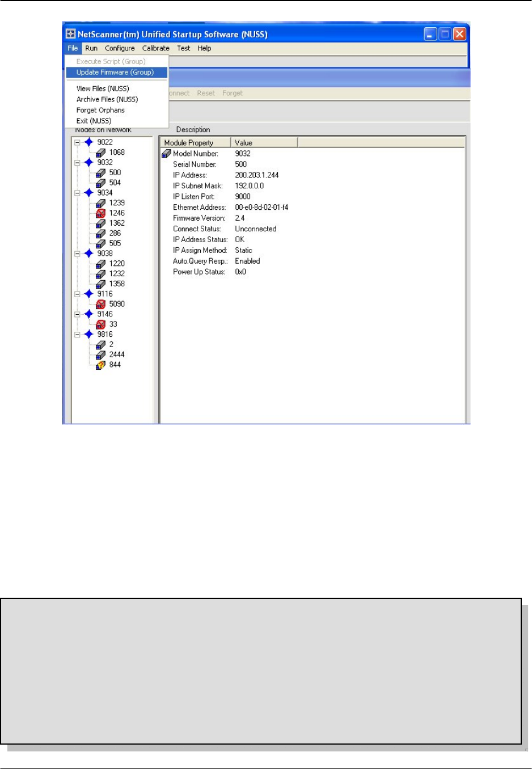This screenshot has height=769, width=532.
Task: Click the 9032 group star icon
Action: click(x=88, y=163)
